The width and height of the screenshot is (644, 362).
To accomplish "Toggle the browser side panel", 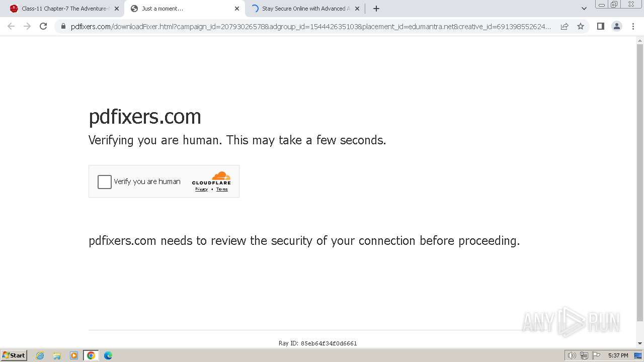I will pyautogui.click(x=600, y=26).
